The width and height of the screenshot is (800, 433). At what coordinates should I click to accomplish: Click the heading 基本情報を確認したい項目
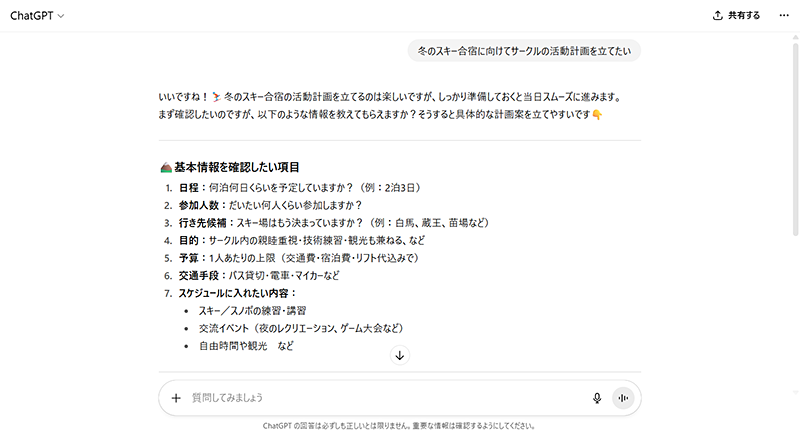pos(230,167)
